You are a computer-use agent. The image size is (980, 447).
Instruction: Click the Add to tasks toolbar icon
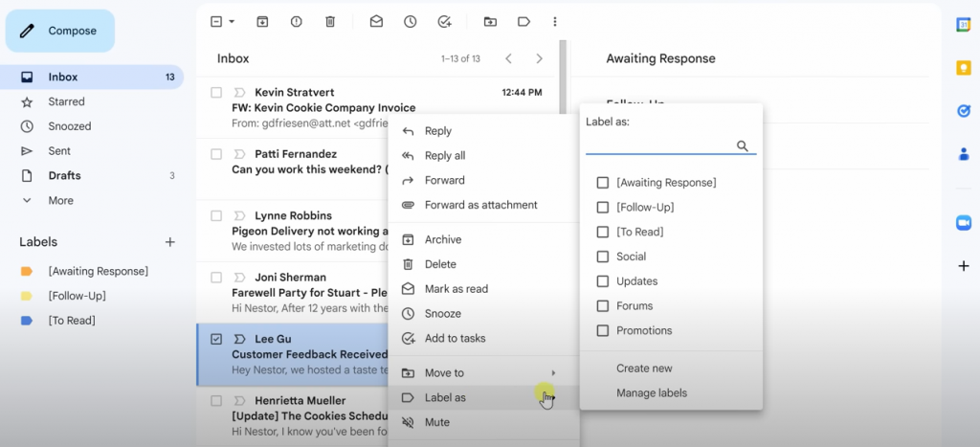point(443,21)
